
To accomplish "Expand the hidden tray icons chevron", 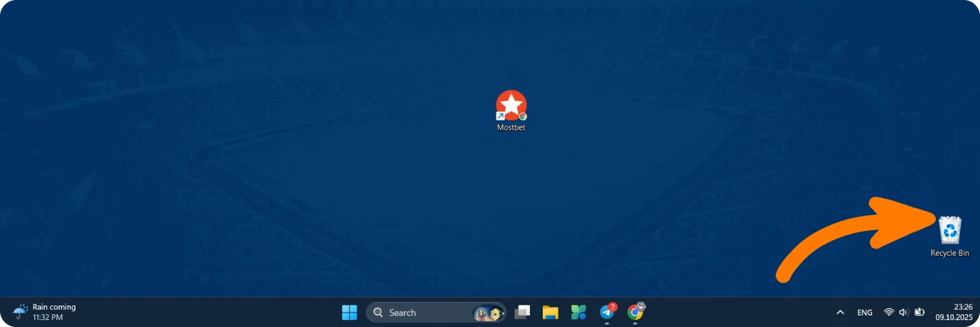I will pos(840,313).
